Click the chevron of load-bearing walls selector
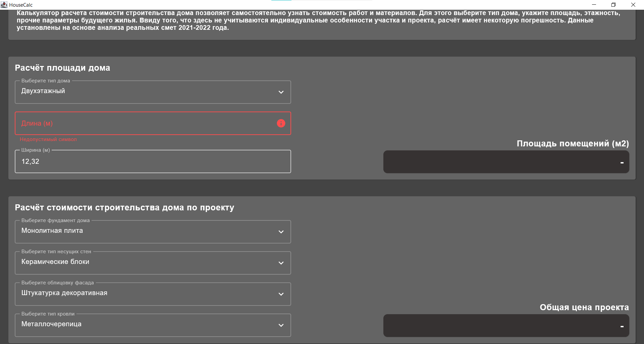This screenshot has width=644, height=344. 281,263
